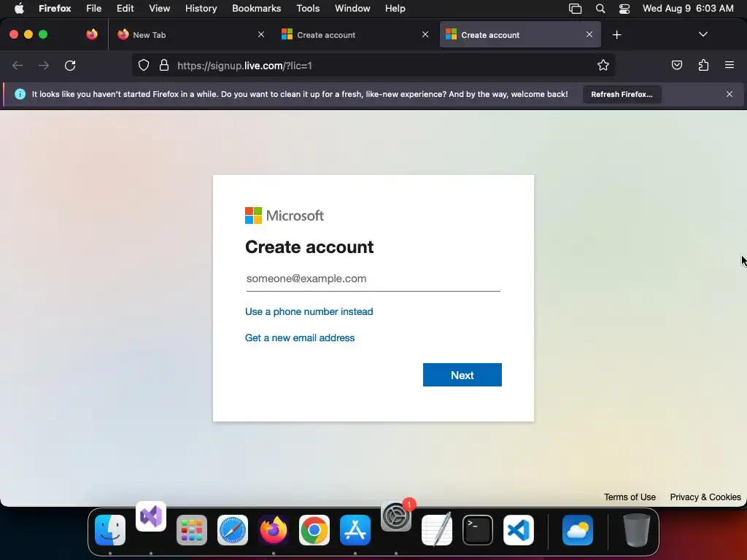The height and width of the screenshot is (560, 747).
Task: Click the screen mirroring menu bar icon
Action: pos(575,8)
